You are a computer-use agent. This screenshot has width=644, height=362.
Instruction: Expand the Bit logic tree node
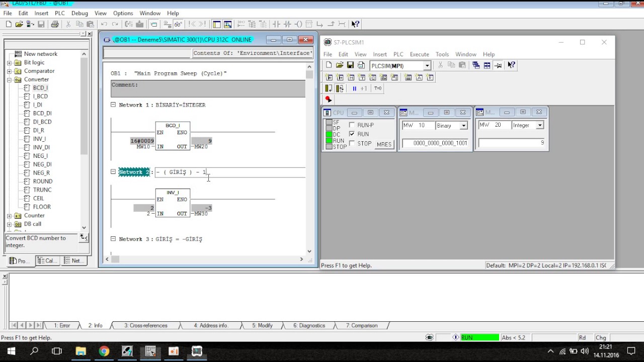[9, 63]
